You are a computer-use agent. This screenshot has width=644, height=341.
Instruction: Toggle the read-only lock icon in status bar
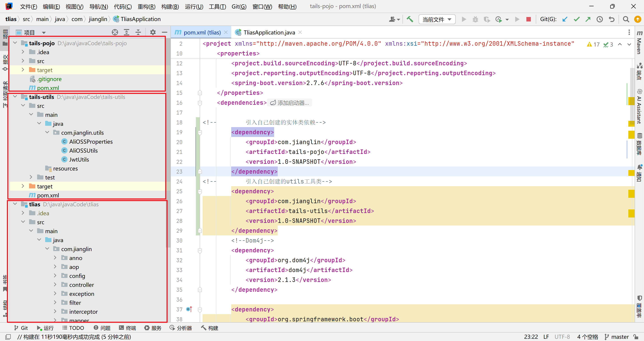pyautogui.click(x=636, y=337)
